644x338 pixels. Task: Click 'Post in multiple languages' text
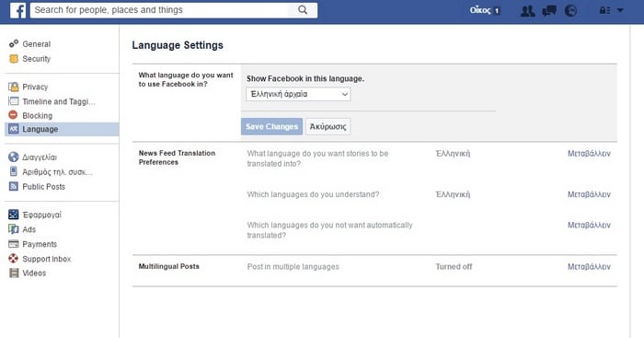(293, 266)
